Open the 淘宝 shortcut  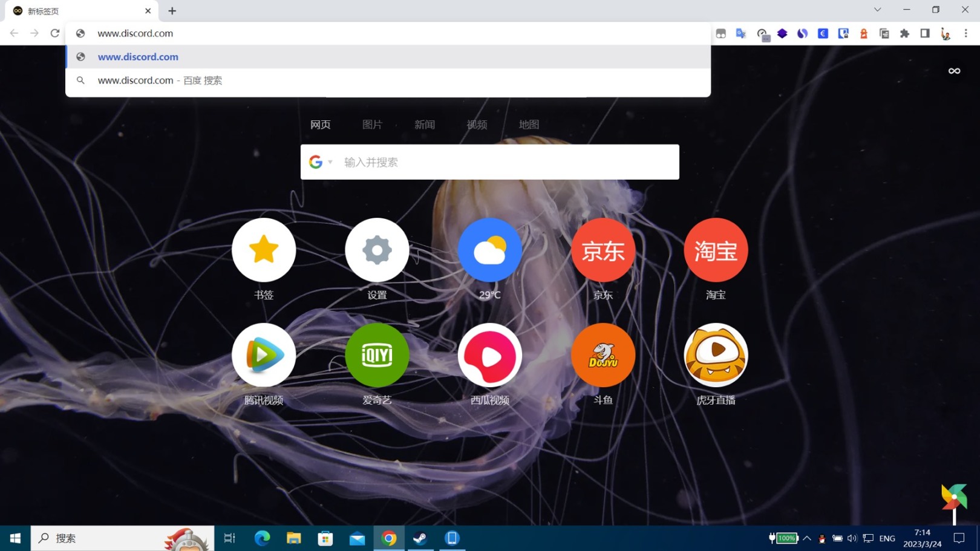[716, 250]
